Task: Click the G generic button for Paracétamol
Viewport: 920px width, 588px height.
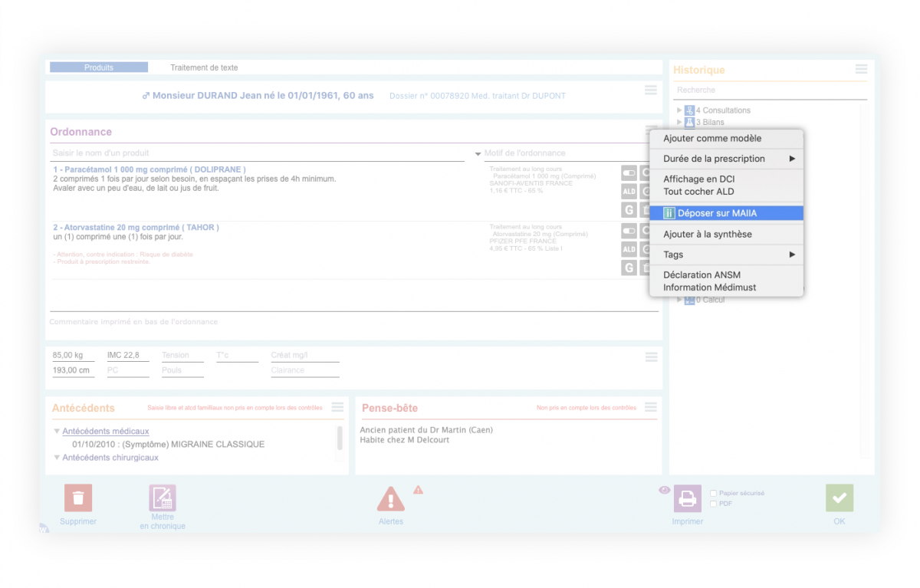Action: (629, 210)
